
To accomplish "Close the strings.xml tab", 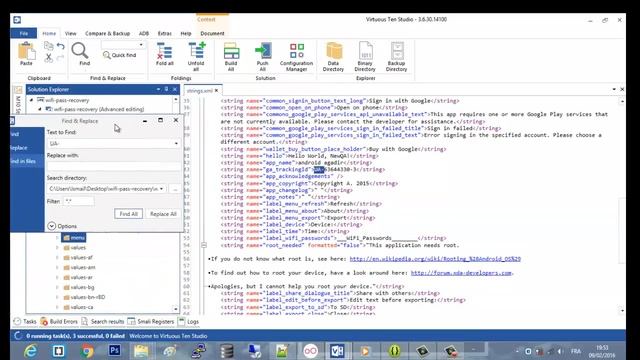I will pos(216,90).
